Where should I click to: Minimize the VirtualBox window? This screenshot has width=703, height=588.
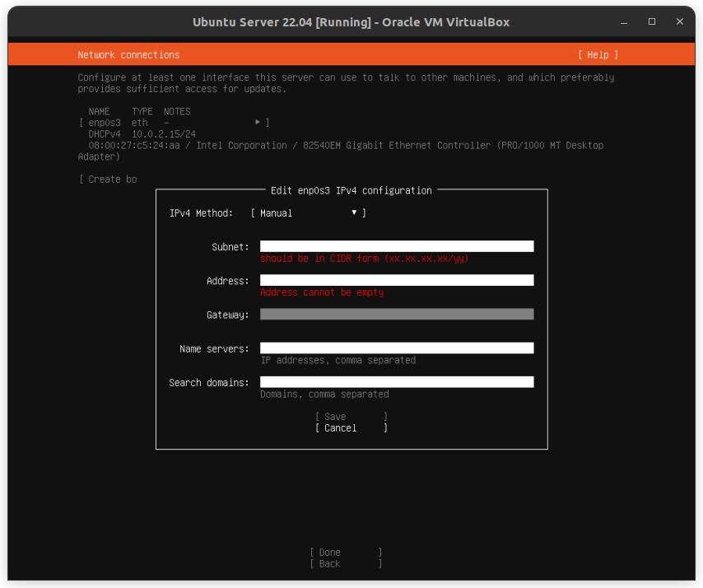click(x=624, y=22)
